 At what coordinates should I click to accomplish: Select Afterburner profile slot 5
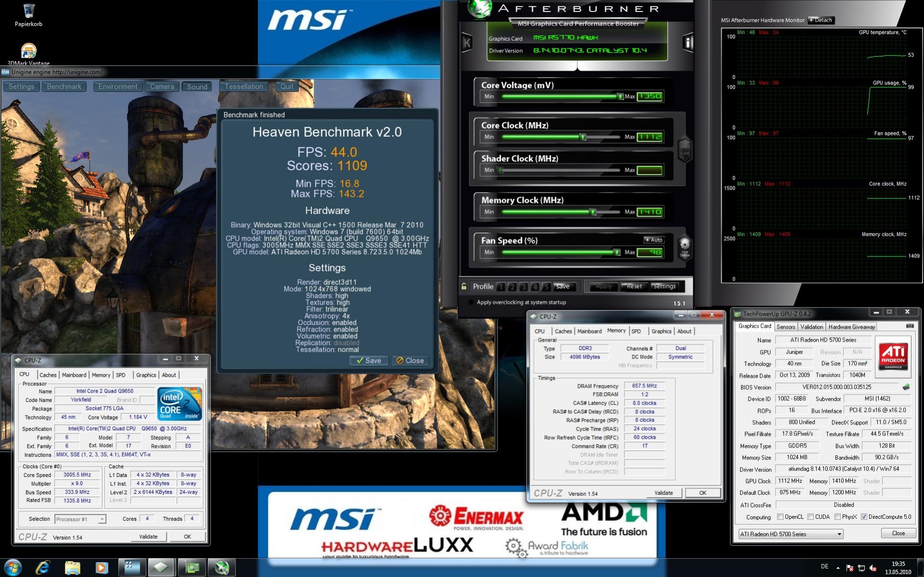pos(546,287)
